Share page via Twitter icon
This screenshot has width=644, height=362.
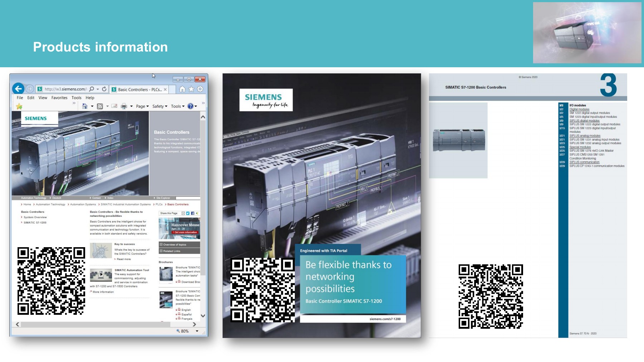(x=188, y=213)
